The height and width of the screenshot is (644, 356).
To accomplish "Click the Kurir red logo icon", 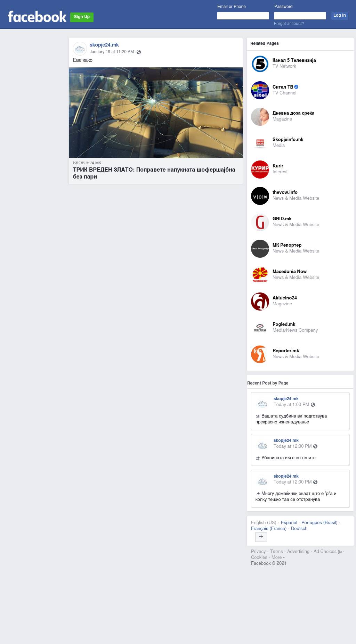I will pyautogui.click(x=260, y=170).
